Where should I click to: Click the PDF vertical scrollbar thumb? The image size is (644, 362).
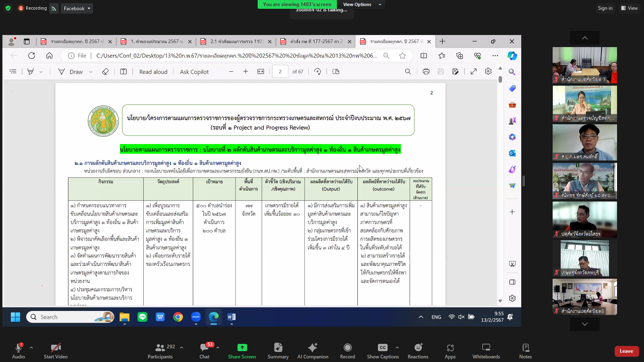tap(500, 79)
